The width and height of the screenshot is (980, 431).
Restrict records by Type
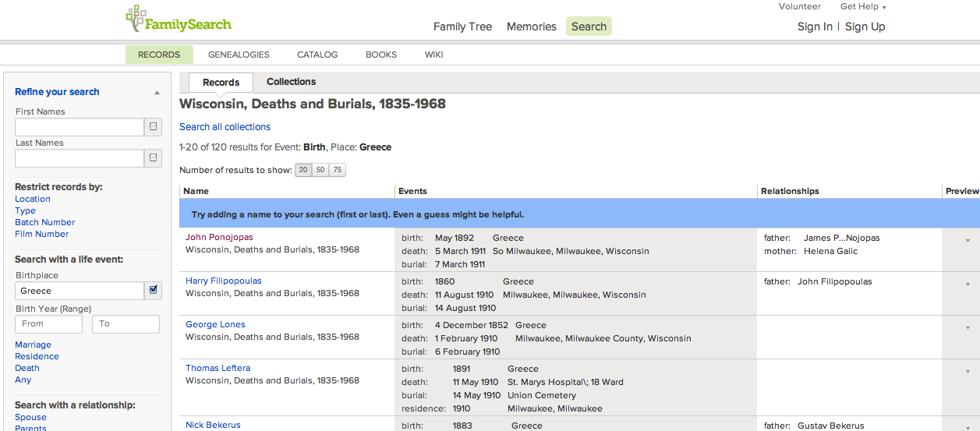(x=25, y=210)
